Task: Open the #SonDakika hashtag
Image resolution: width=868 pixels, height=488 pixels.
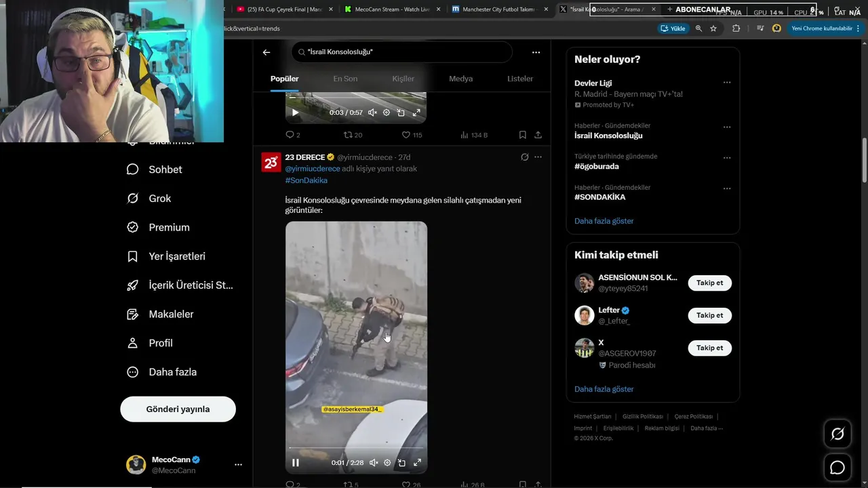Action: click(307, 180)
